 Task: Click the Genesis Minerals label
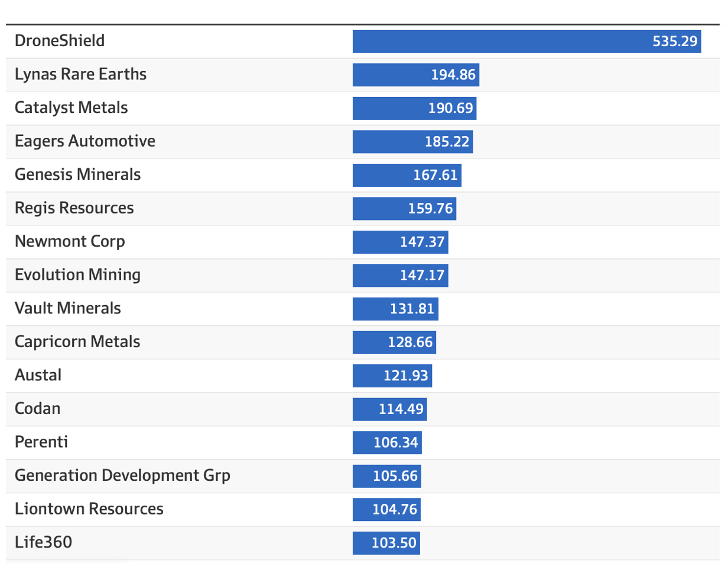pos(78,174)
